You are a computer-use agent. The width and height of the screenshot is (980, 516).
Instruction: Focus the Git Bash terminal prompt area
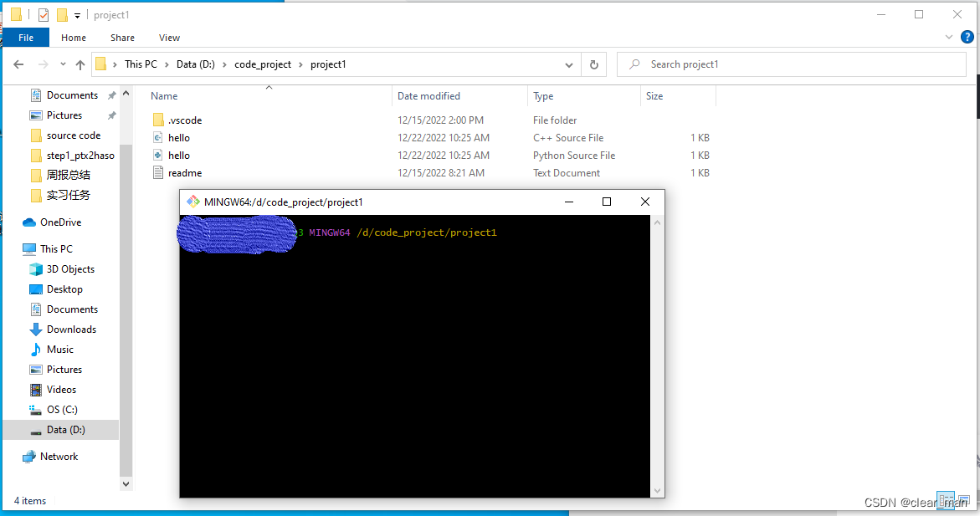[x=415, y=356]
